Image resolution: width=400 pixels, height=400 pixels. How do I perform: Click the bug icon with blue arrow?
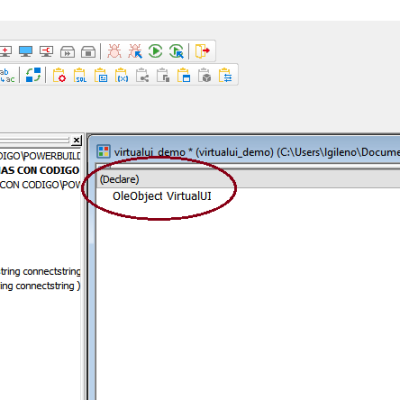point(135,51)
